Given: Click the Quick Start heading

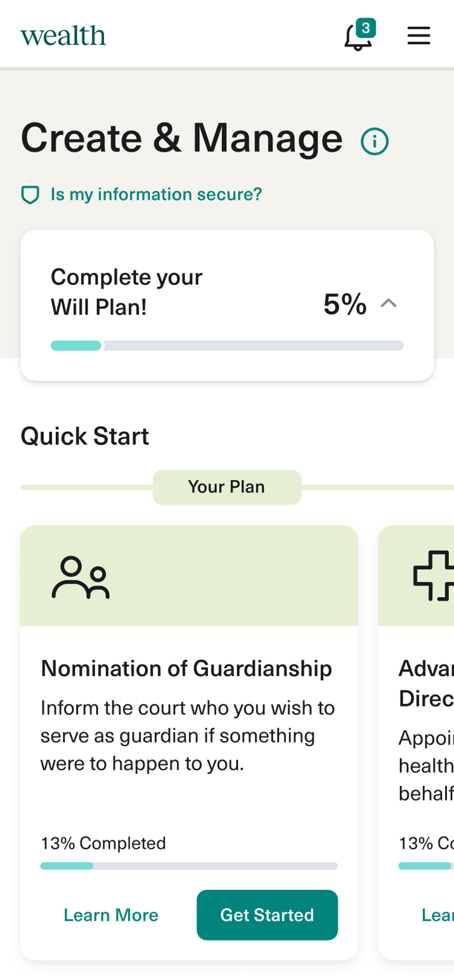Looking at the screenshot, I should [x=84, y=436].
